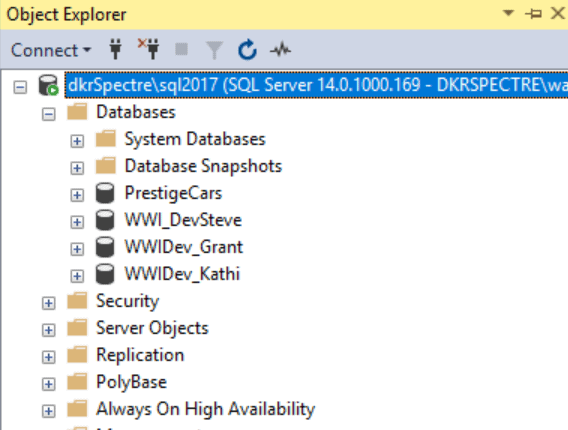Click the Server Objects folder icon
Screen dimensions: 568x430
77,327
